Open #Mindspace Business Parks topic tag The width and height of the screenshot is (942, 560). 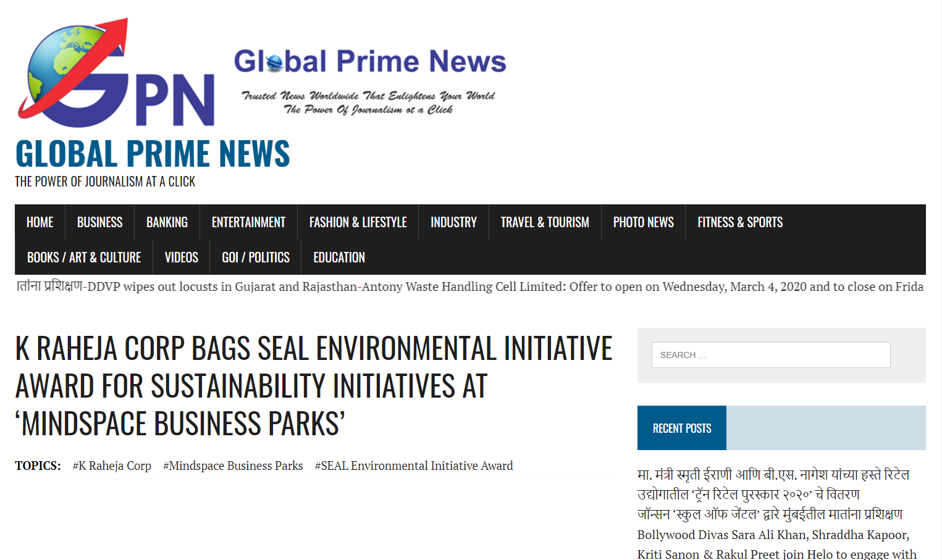(233, 466)
